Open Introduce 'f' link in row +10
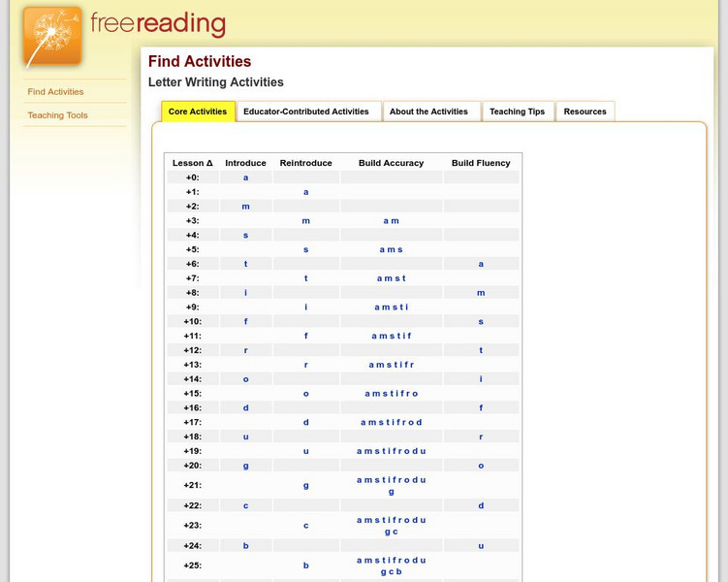This screenshot has height=582, width=728. pos(245,321)
